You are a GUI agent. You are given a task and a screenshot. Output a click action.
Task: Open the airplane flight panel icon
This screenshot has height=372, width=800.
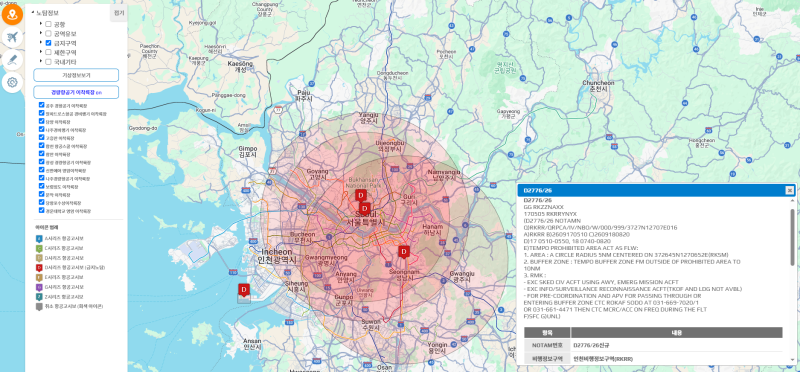12,37
